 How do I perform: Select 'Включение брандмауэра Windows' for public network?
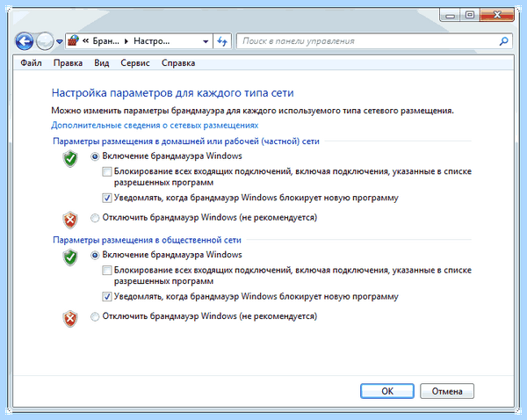click(x=95, y=255)
